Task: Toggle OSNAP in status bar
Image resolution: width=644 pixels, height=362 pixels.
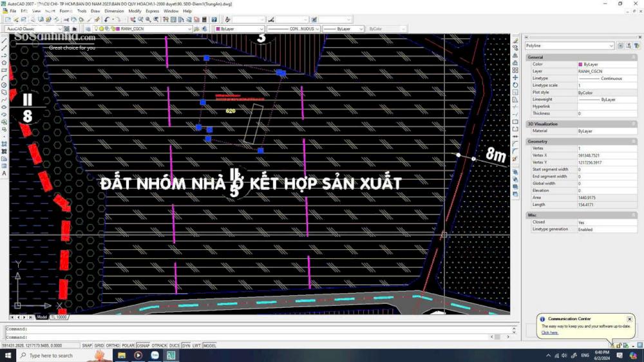Action: [143, 346]
